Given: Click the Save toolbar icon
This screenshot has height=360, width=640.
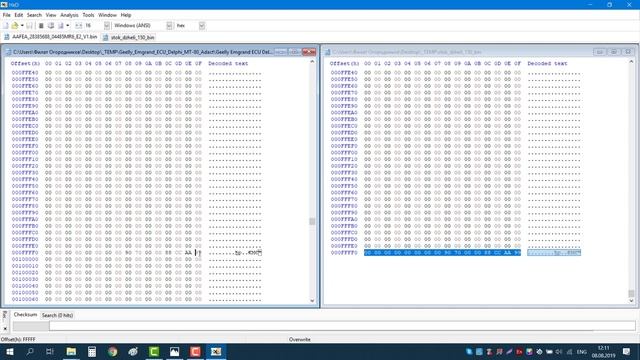Looking at the screenshot, I should click(x=29, y=26).
